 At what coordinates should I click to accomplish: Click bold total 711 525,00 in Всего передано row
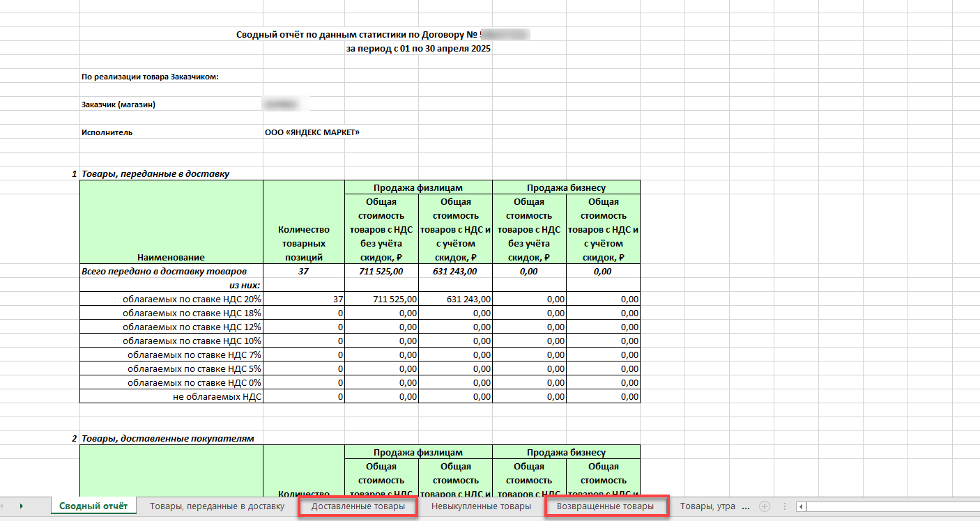click(381, 271)
